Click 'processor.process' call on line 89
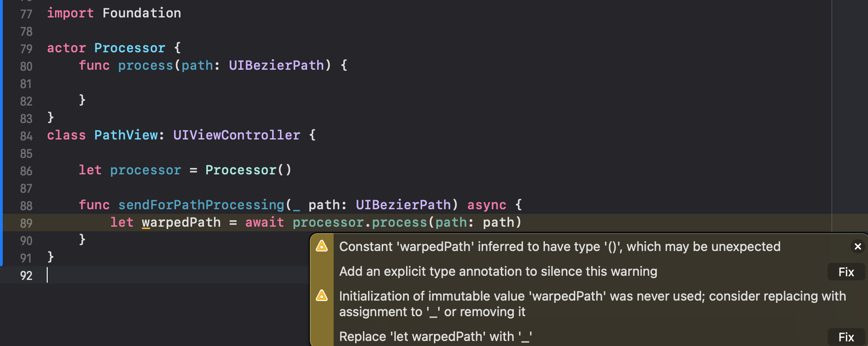868x346 pixels. point(360,223)
